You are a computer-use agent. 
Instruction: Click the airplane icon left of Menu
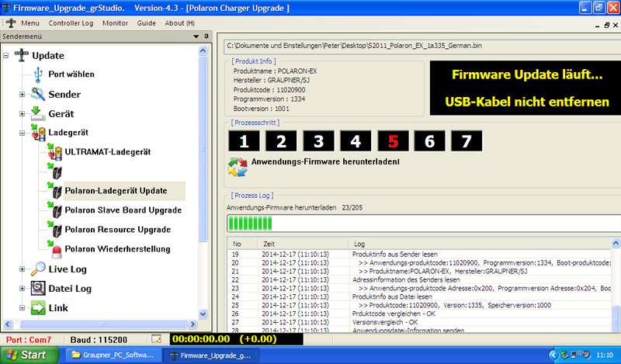point(11,23)
